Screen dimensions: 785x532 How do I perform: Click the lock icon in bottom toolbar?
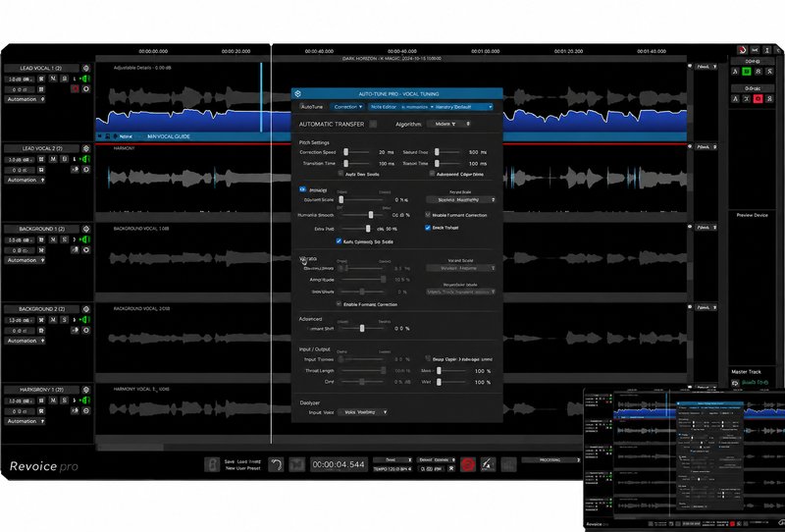pyautogui.click(x=212, y=464)
